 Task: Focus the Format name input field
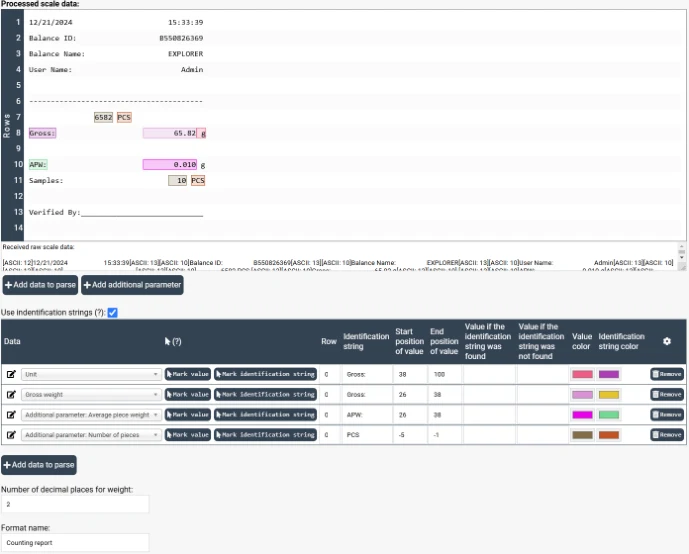75,543
